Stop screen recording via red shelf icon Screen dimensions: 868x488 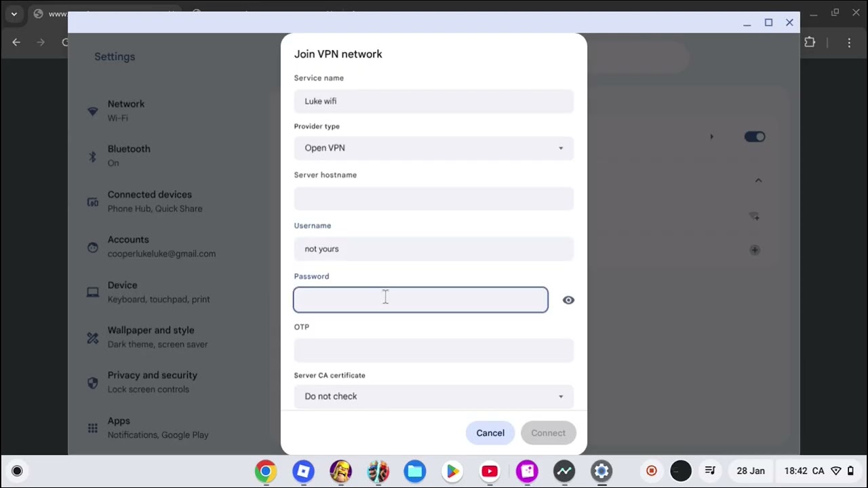[652, 470]
